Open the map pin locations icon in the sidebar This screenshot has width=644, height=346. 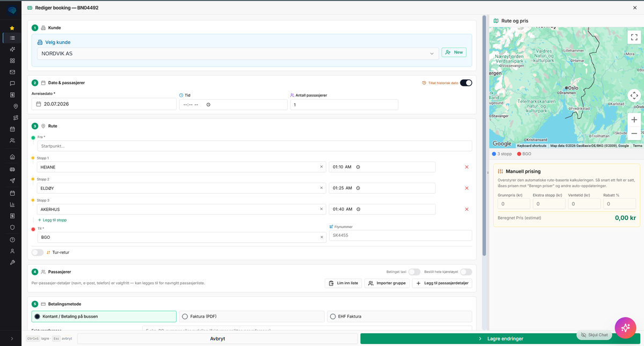(16, 106)
